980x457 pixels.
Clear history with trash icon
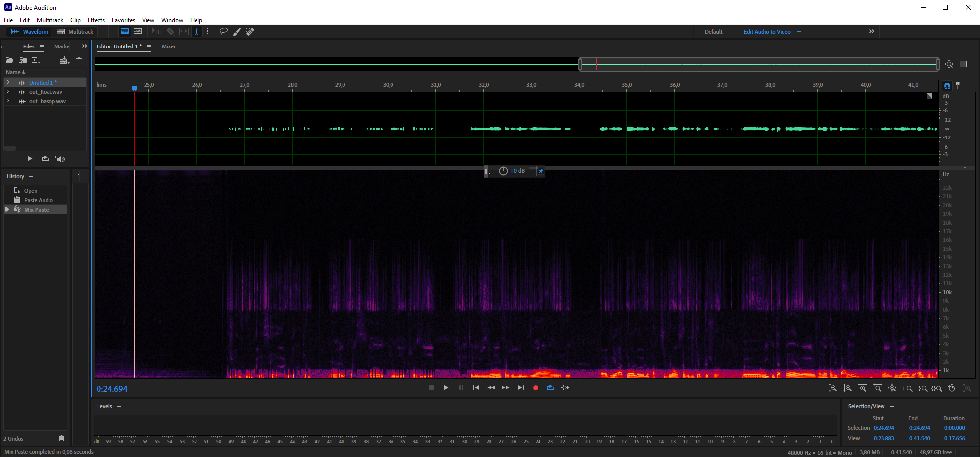click(61, 438)
